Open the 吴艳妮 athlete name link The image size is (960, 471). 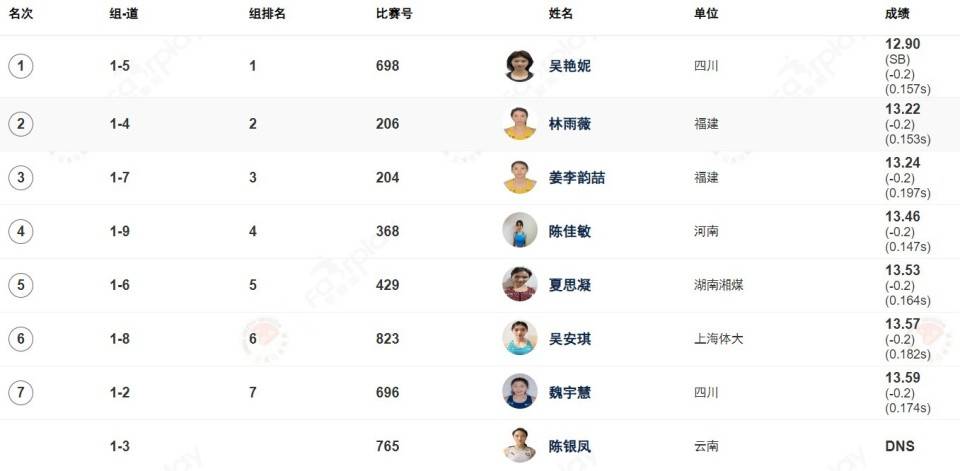tap(570, 66)
